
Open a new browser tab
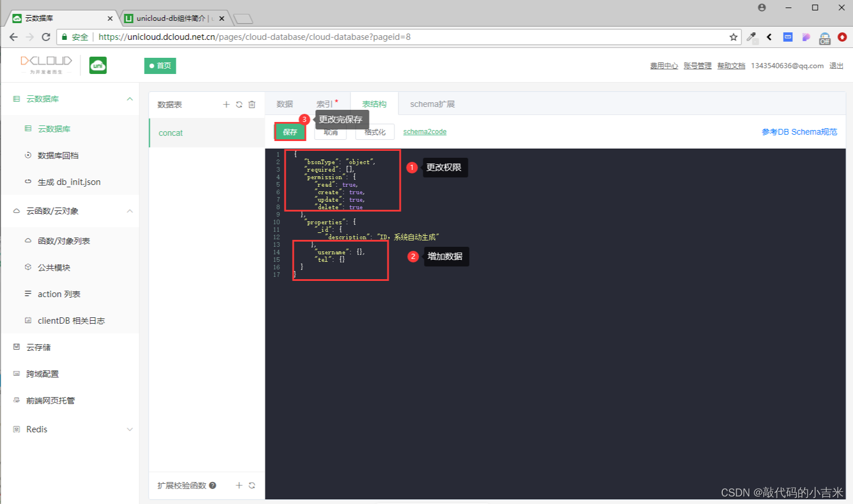pos(243,18)
